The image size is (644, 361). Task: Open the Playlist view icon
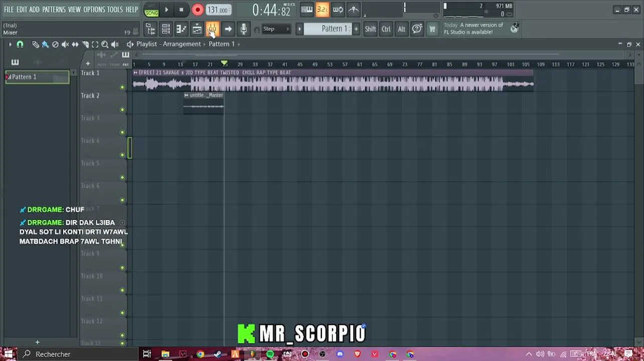pos(197,29)
